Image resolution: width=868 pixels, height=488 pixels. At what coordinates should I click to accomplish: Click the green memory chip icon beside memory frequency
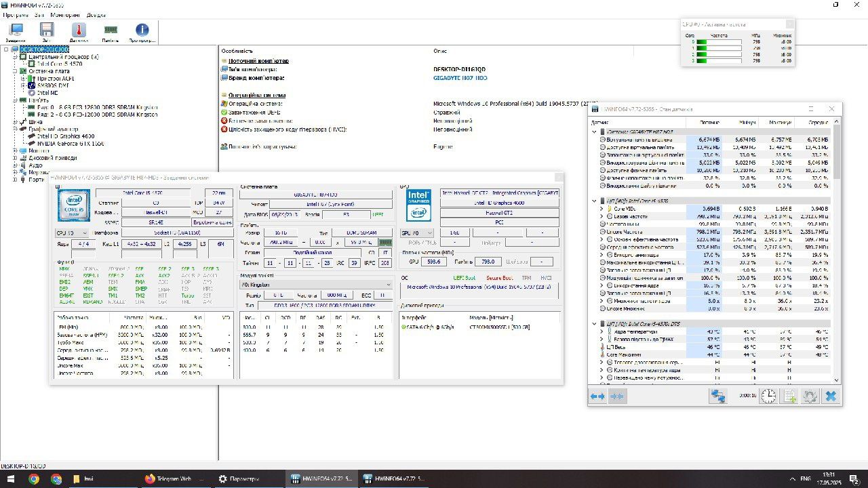(x=385, y=241)
